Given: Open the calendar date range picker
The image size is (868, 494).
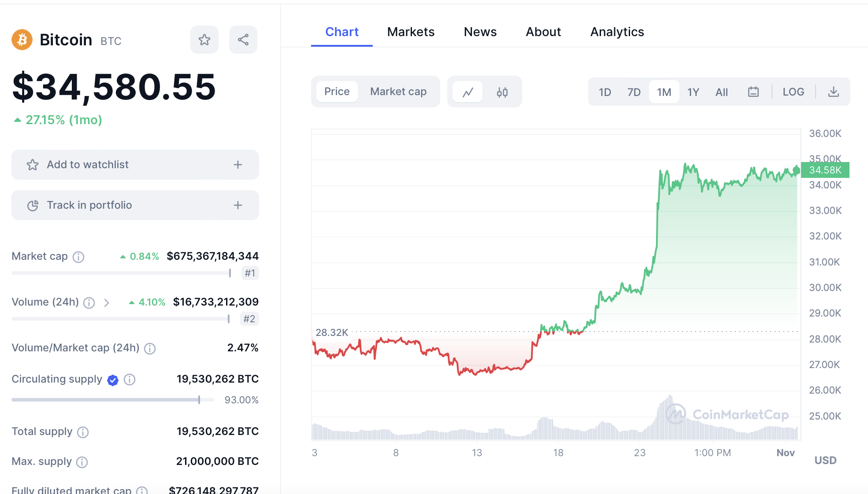Looking at the screenshot, I should click(753, 92).
